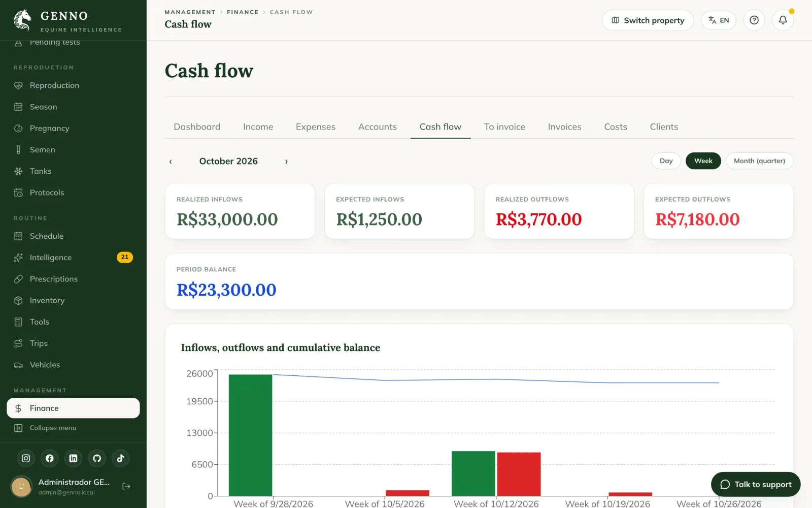
Task: Click the green bar for week 9/28/2026
Action: coord(250,435)
